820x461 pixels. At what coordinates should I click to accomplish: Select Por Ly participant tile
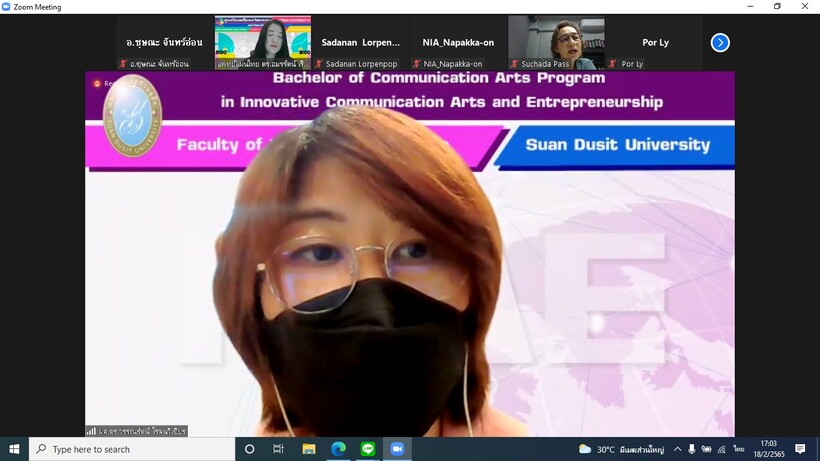pyautogui.click(x=654, y=42)
